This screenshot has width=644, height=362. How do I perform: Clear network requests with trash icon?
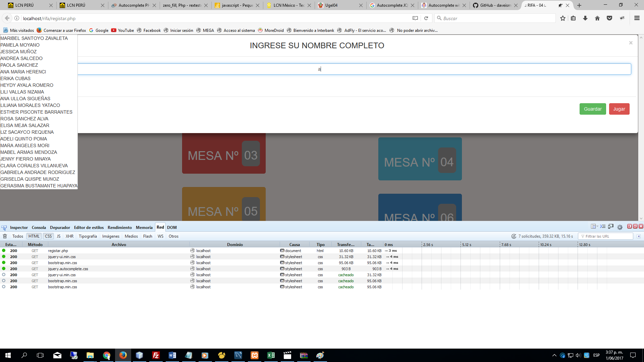coord(5,236)
